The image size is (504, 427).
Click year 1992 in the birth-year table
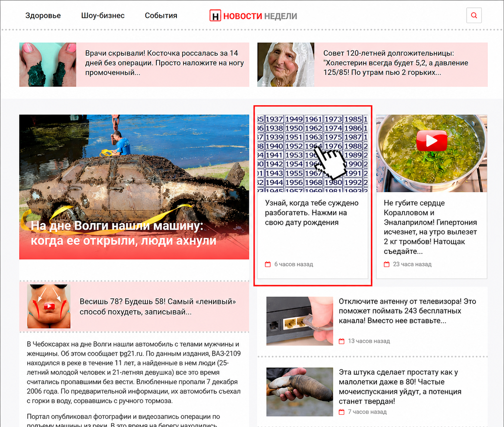click(353, 182)
